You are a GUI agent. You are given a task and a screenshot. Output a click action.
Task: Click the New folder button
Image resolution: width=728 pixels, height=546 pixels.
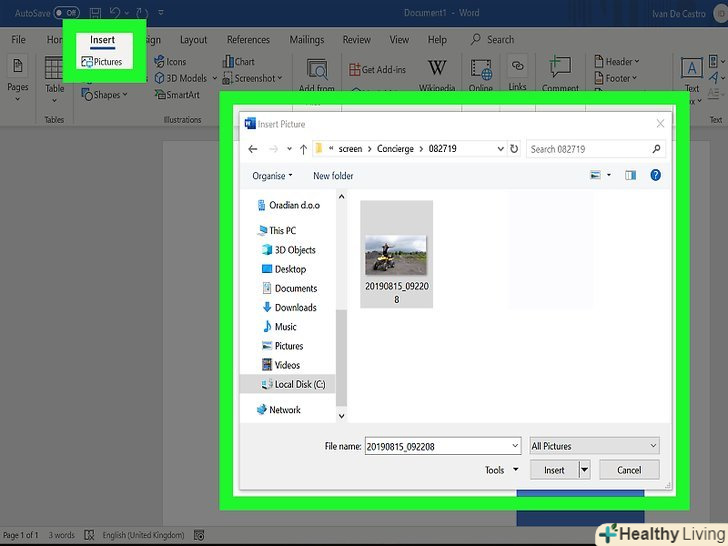[333, 176]
